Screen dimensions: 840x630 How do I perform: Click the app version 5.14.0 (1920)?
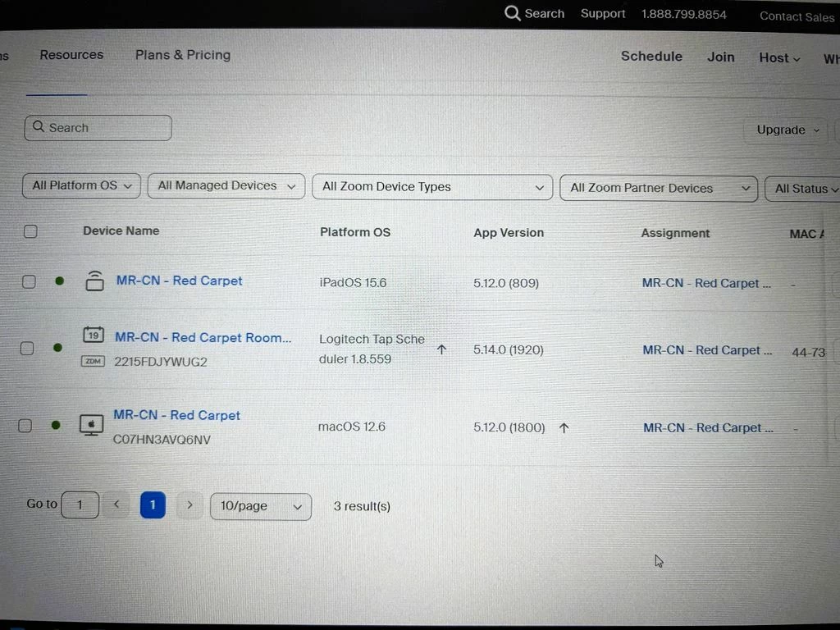coord(508,349)
